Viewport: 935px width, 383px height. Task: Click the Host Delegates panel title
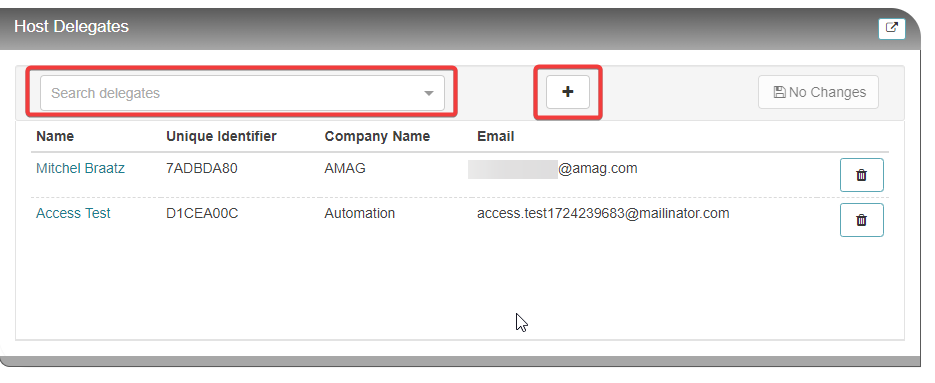pyautogui.click(x=72, y=26)
